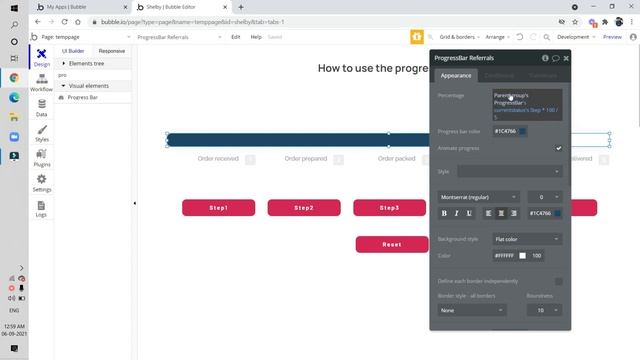Viewport: 640px width, 360px height.
Task: Reload the browser page
Action: (64, 22)
